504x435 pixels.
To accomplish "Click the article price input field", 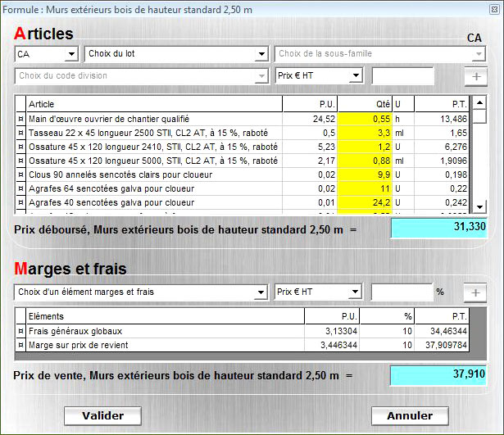I will [x=402, y=76].
